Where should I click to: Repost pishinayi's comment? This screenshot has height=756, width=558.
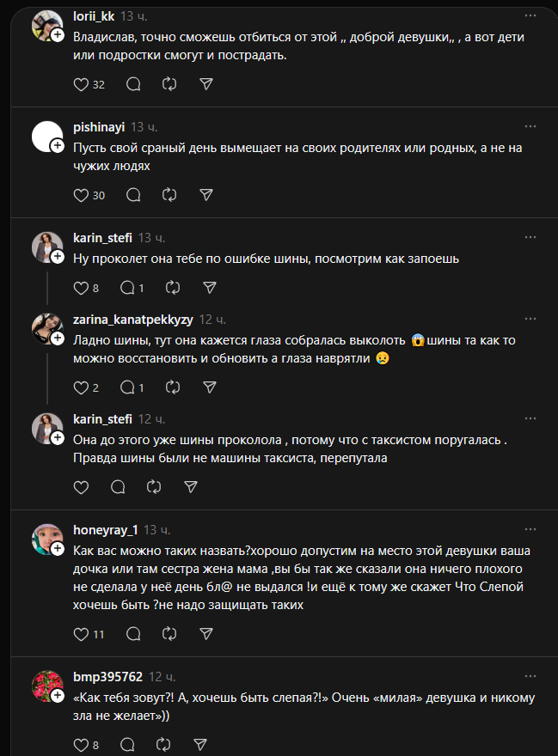(x=169, y=195)
